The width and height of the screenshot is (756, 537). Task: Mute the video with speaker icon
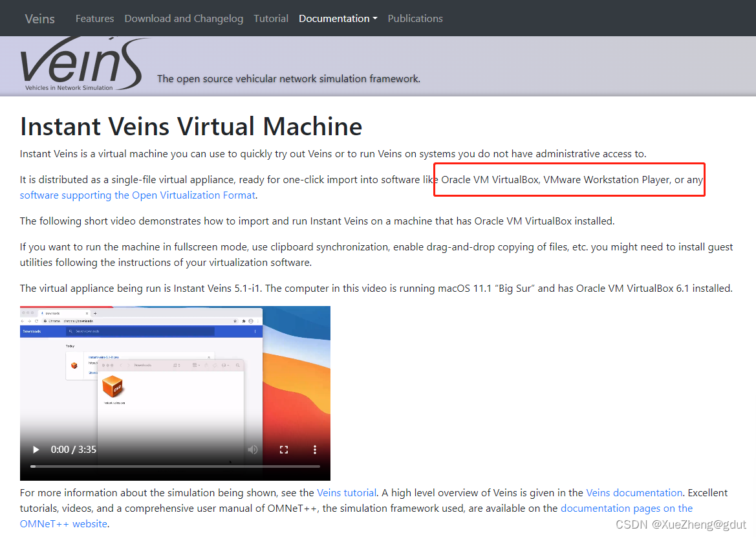(x=253, y=450)
